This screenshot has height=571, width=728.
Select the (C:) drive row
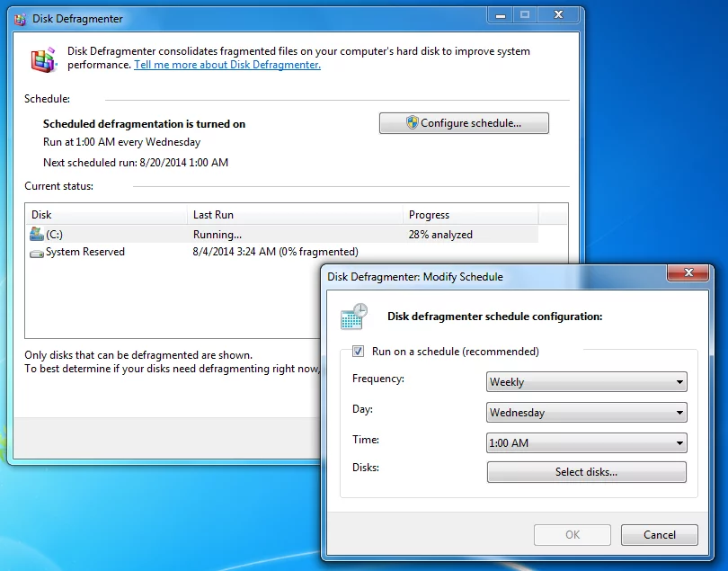108,234
